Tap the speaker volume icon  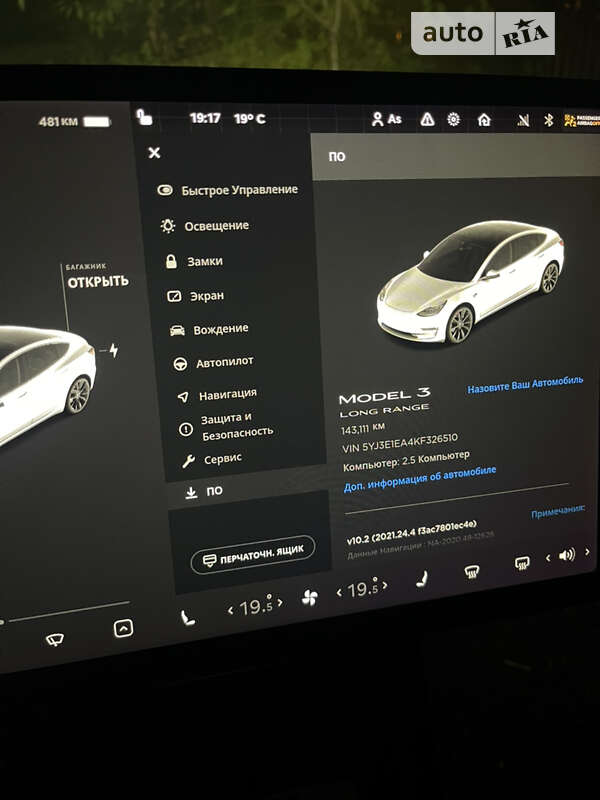point(567,554)
